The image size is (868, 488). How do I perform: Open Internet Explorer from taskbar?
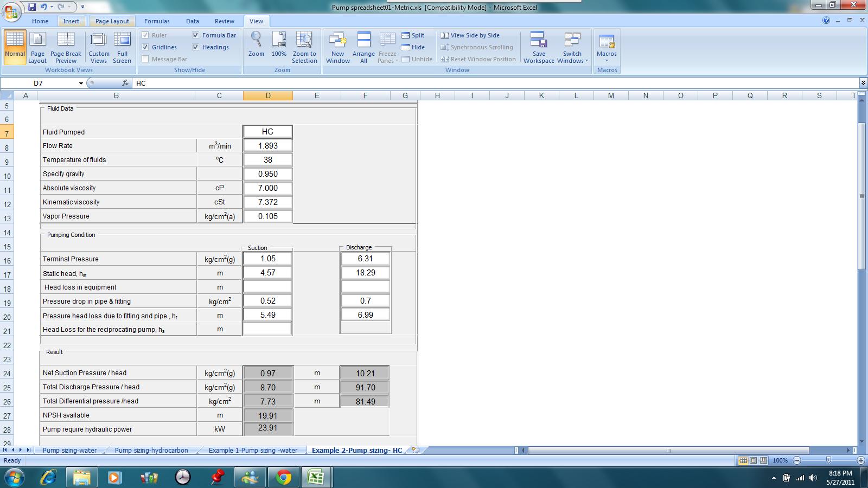(x=48, y=477)
